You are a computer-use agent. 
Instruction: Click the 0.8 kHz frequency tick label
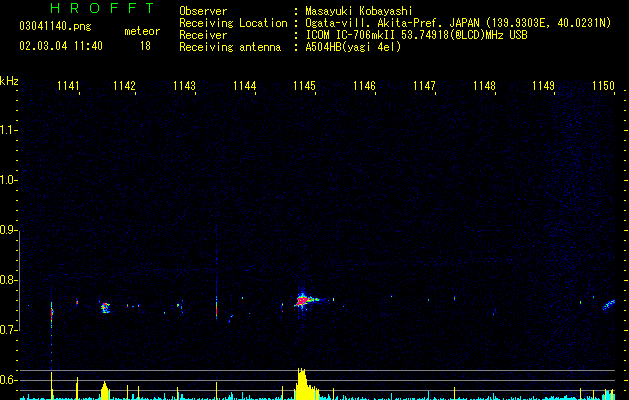pos(9,280)
